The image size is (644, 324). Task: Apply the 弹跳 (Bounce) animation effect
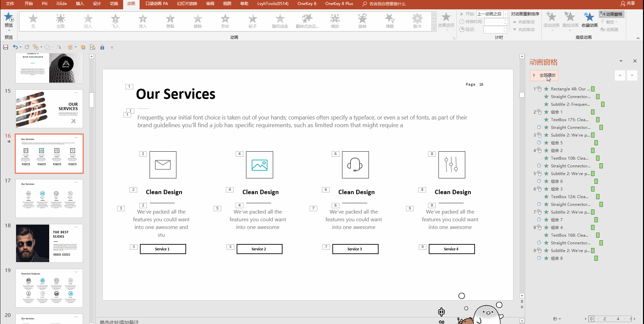tap(390, 21)
